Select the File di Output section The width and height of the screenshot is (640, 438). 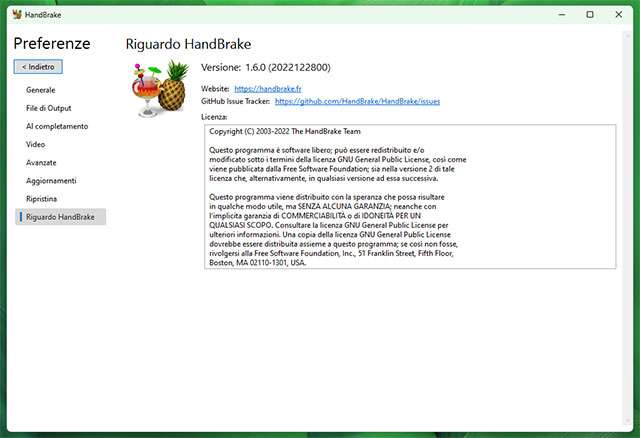click(x=49, y=108)
